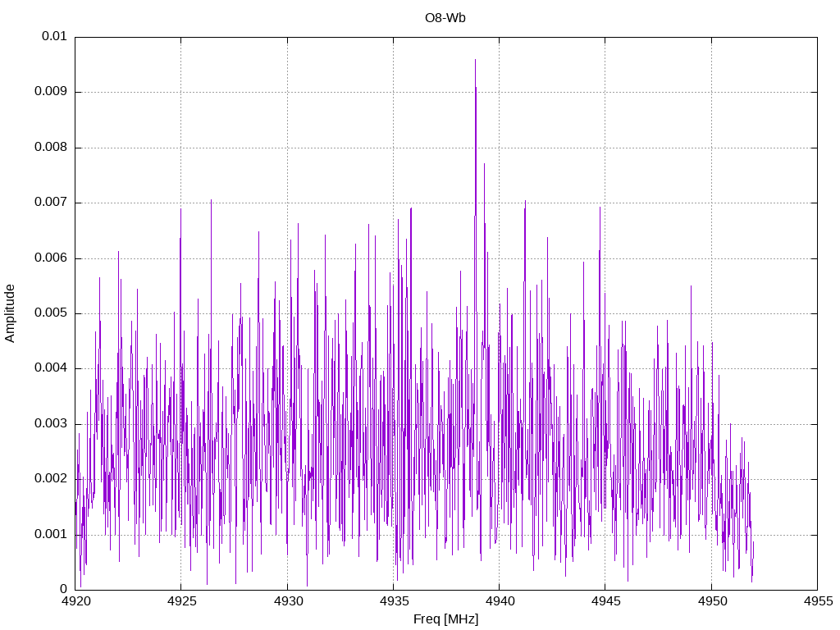Click the 4955 x-axis tick label
Image resolution: width=840 pixels, height=630 pixels.
click(818, 601)
